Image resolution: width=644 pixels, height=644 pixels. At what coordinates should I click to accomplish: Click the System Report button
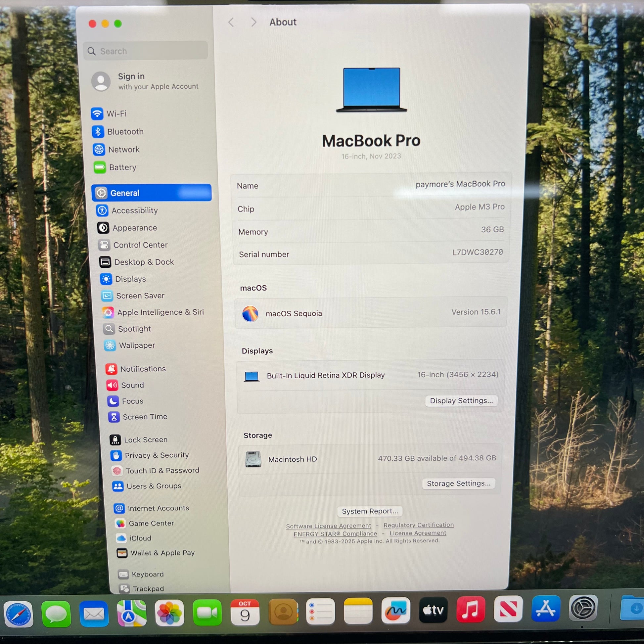(x=370, y=511)
